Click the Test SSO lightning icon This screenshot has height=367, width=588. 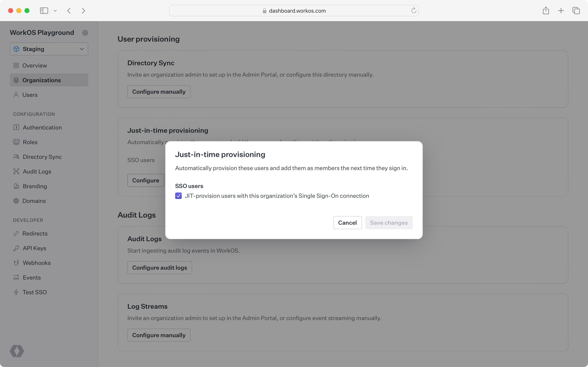coord(16,292)
